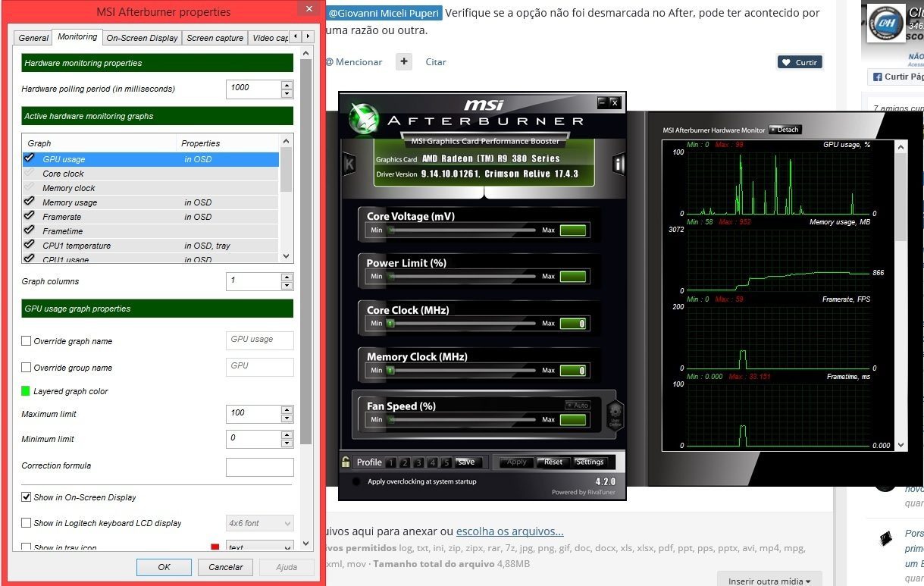Click the Correction formula input field
Viewport: 924px width, 586px height.
click(260, 467)
